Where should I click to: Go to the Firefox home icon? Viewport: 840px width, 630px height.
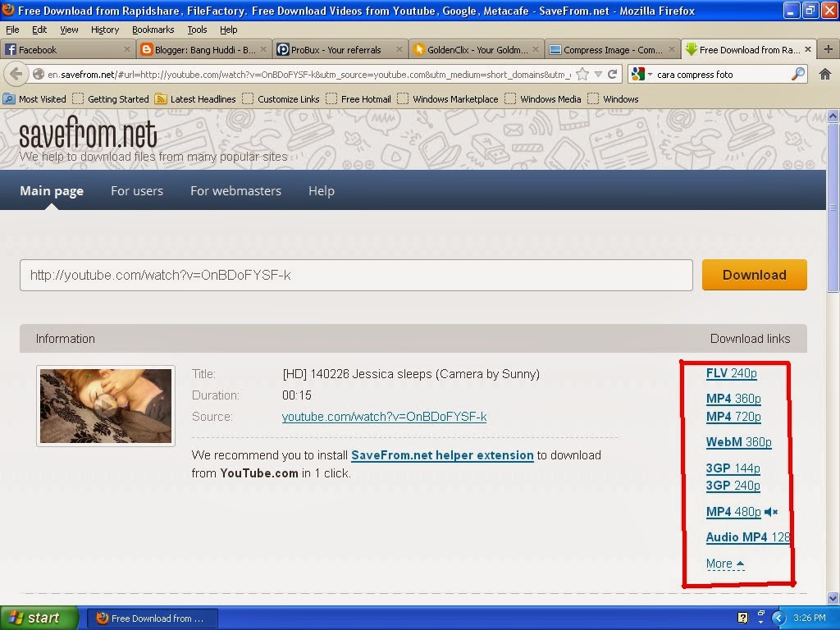tap(825, 75)
